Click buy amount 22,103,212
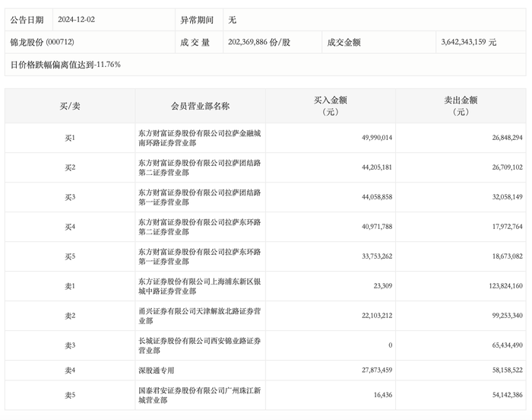This screenshot has height=420, width=532. pyautogui.click(x=377, y=315)
